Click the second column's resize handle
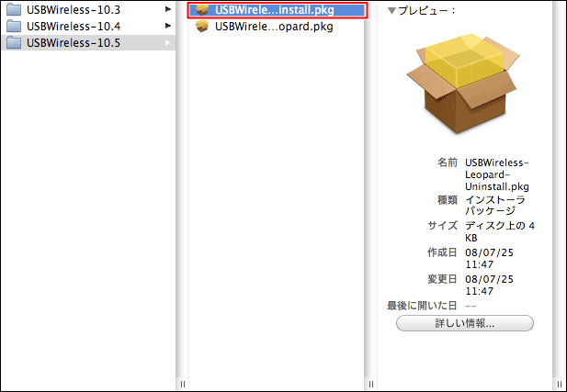 click(370, 384)
